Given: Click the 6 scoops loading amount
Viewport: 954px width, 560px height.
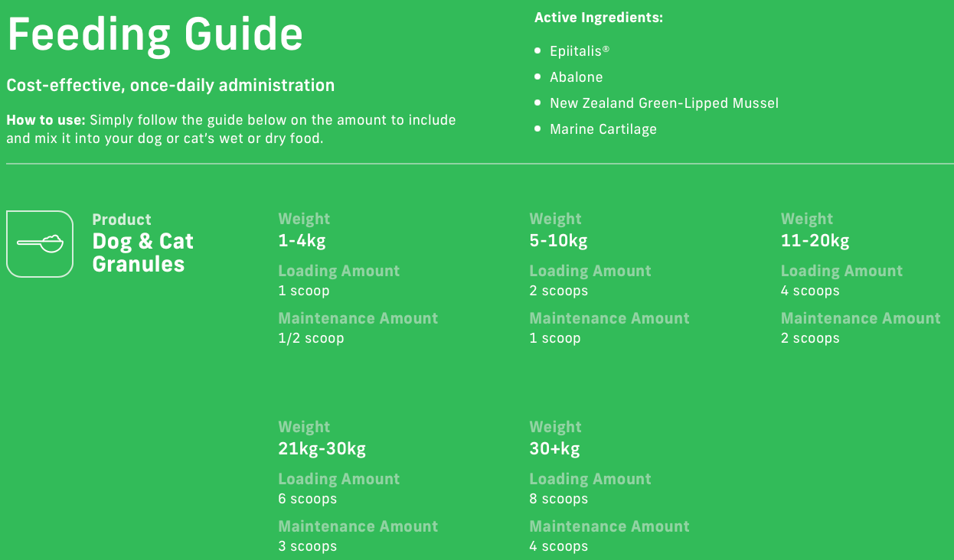Looking at the screenshot, I should tap(307, 499).
